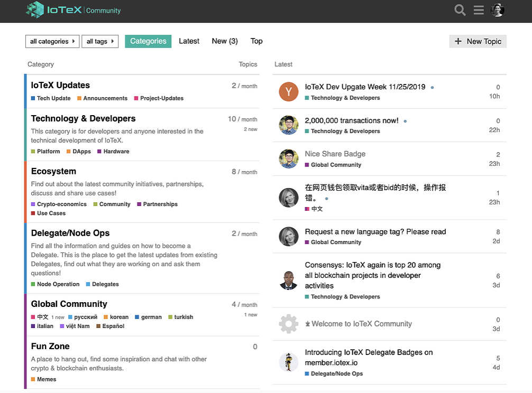Click the 10h activity time
This screenshot has height=393, width=532.
click(x=494, y=96)
